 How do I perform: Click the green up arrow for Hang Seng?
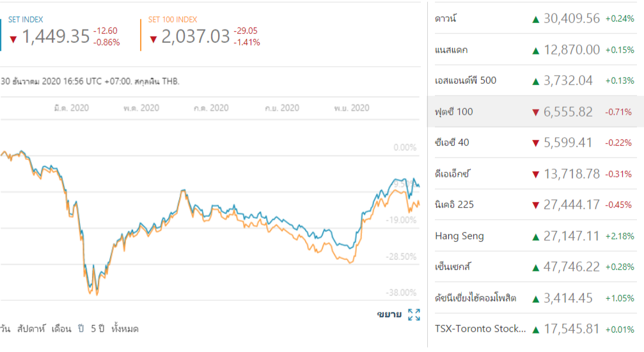(535, 237)
